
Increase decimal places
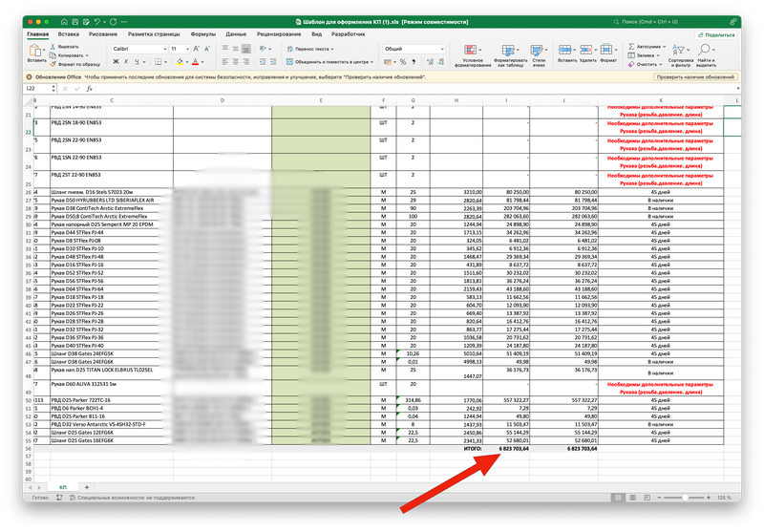430,62
